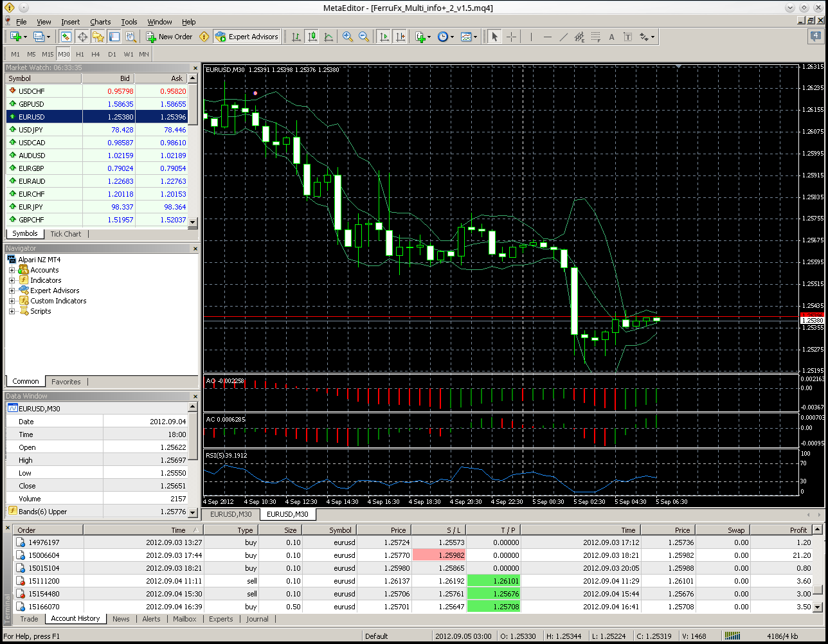Zoom out on the chart
The image size is (828, 644).
(364, 37)
